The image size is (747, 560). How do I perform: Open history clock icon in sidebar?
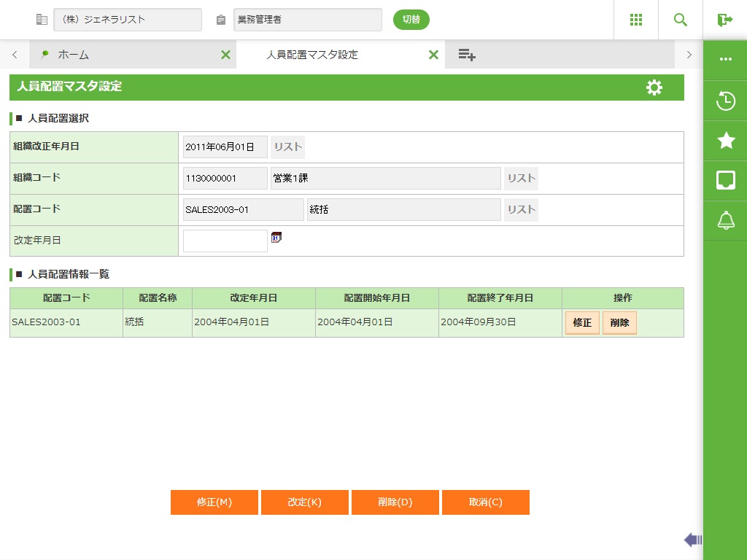click(725, 101)
